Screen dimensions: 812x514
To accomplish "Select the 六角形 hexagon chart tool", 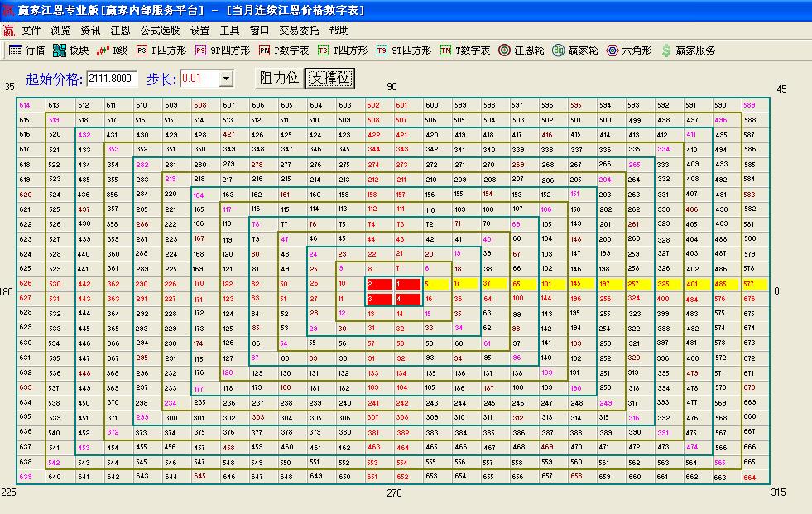I will (x=623, y=49).
